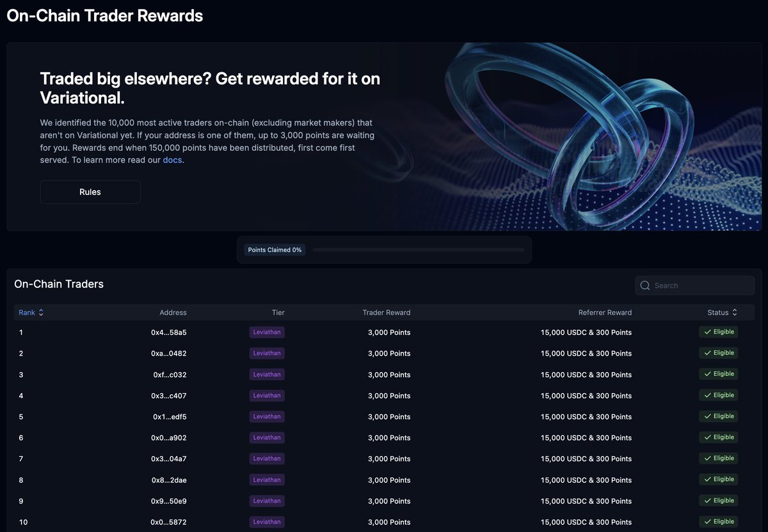Click the Eligible status for 0xa...0482

pyautogui.click(x=718, y=353)
